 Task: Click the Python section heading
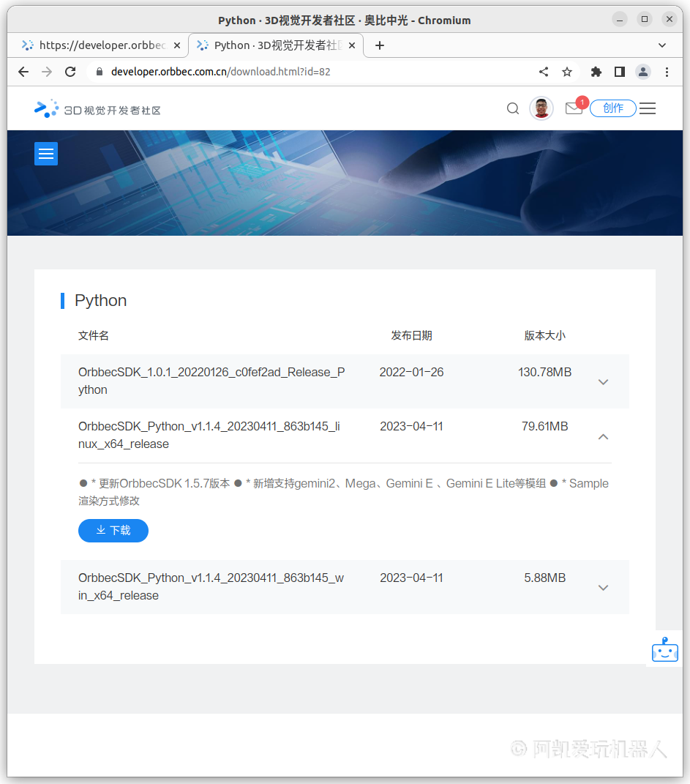(100, 301)
